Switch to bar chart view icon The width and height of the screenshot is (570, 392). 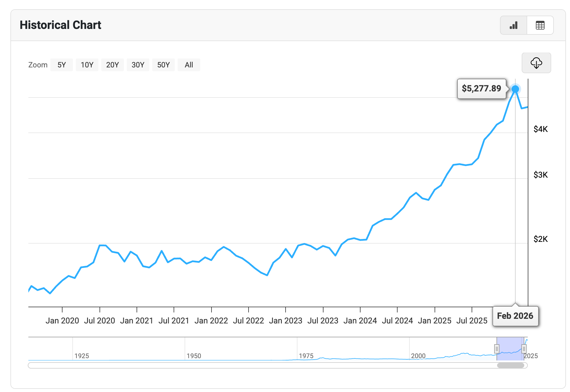(514, 25)
